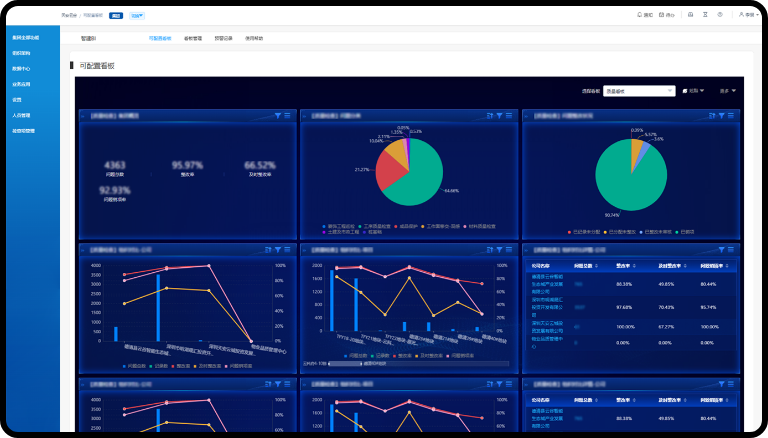Open the help question-mark icon in top bar

tap(720, 15)
